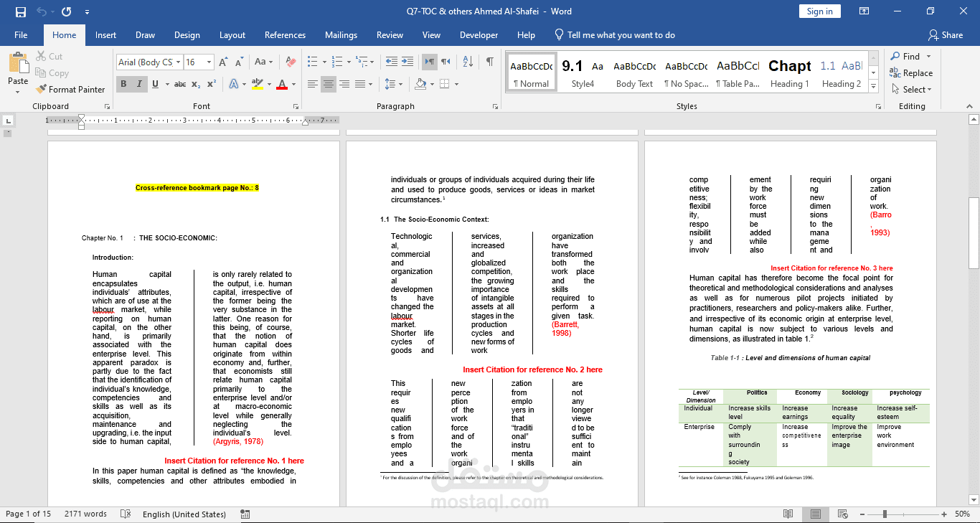Viewport: 980px width, 523px height.
Task: Clear all formatting eraser icon
Action: coord(291,62)
